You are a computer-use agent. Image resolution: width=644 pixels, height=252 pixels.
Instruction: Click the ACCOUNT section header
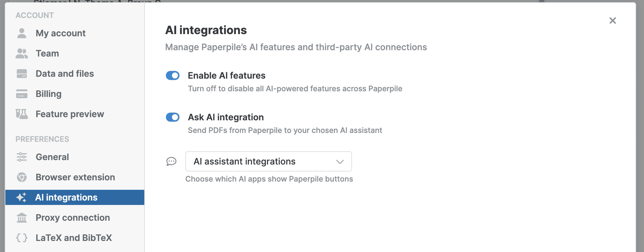(x=35, y=15)
